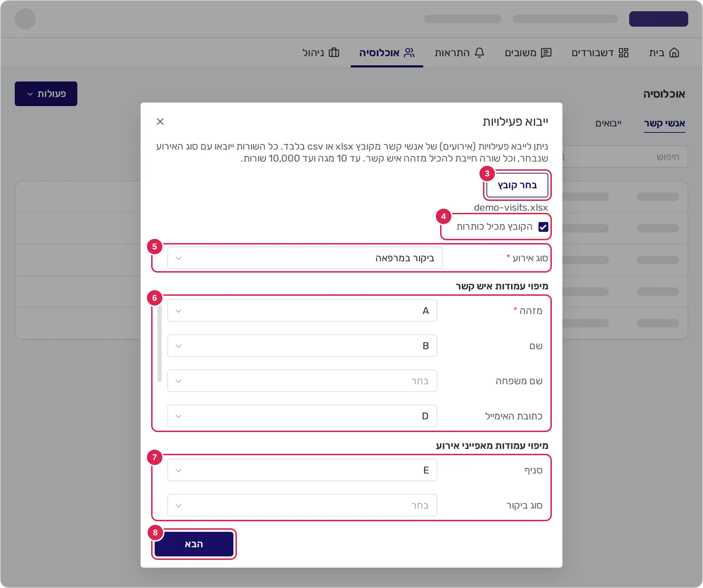The image size is (703, 588).
Task: Open the בית navigation item
Action: 664,53
